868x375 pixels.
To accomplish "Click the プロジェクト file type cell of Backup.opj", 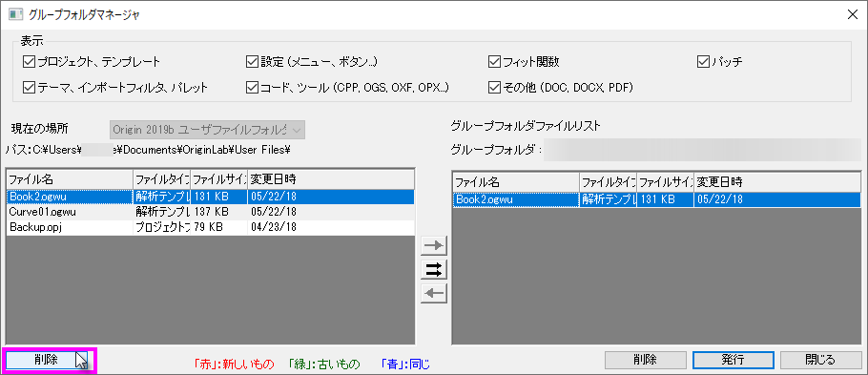I will pos(161,227).
